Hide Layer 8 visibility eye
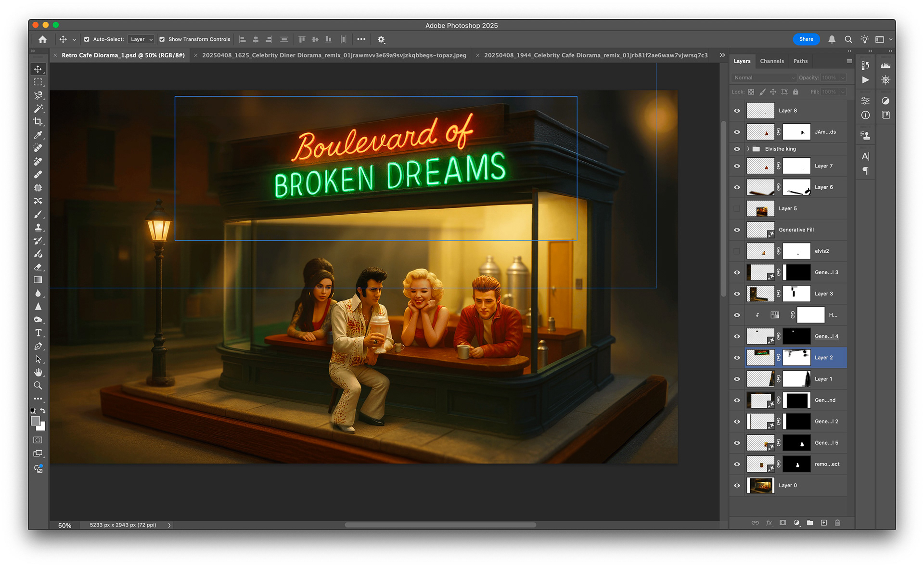Image resolution: width=924 pixels, height=567 pixels. point(737,111)
